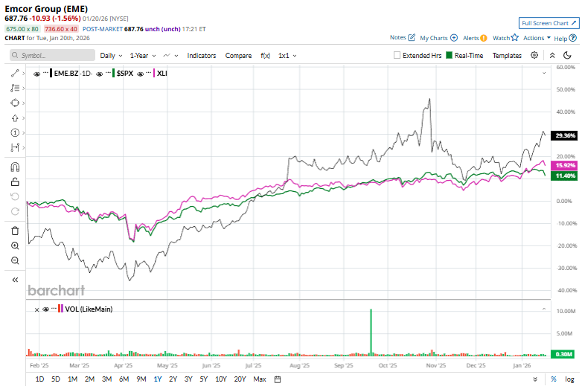This screenshot has width=582, height=392.
Task: Click EME.BZ black color swatch
Action: (x=51, y=73)
